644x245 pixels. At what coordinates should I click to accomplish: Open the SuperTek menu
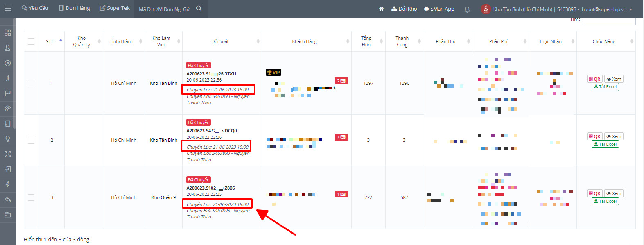[x=115, y=8]
